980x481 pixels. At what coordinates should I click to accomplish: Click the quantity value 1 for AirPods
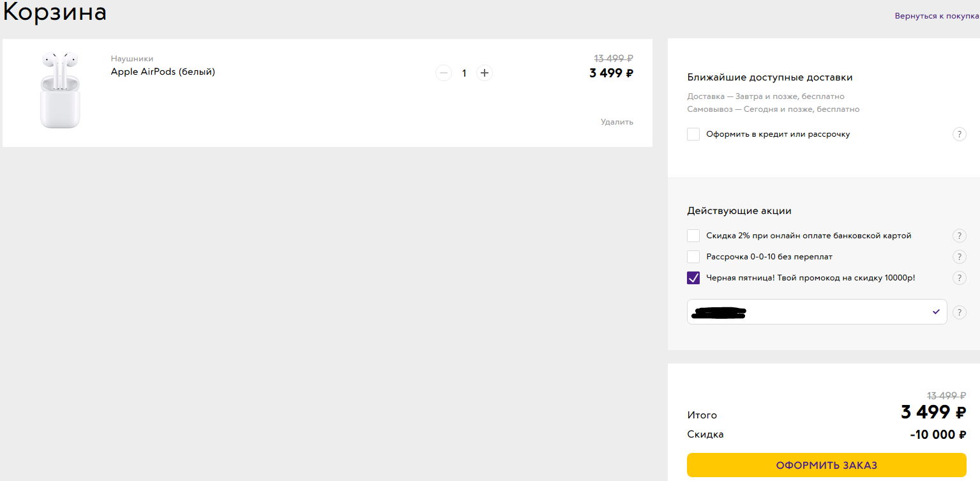coord(464,73)
